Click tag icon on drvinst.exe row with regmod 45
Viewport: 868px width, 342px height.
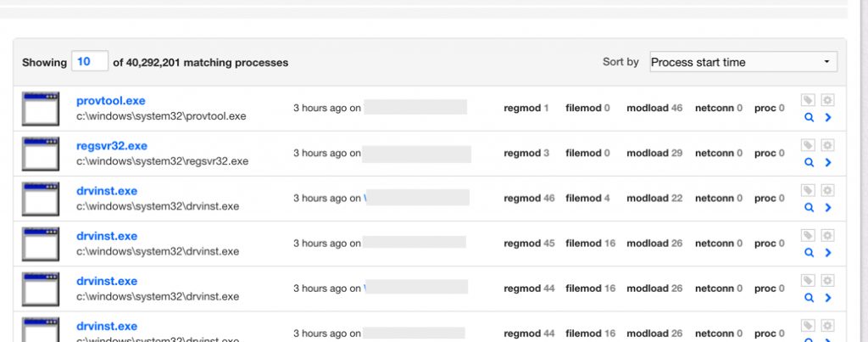(x=809, y=235)
